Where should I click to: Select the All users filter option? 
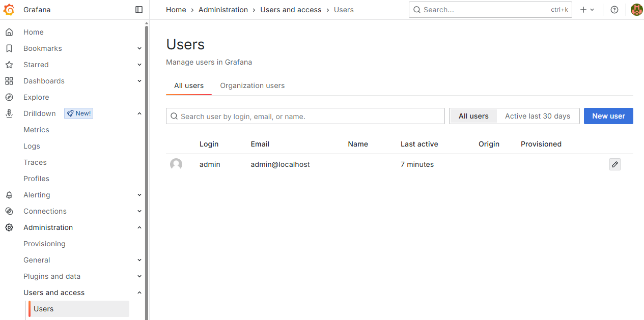point(473,116)
